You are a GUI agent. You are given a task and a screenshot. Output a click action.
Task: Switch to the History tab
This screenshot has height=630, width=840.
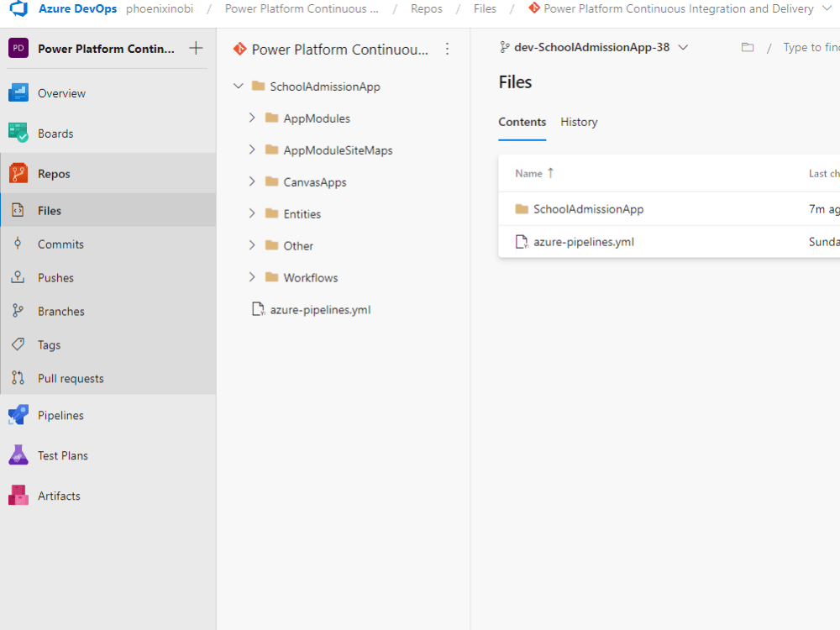tap(579, 122)
